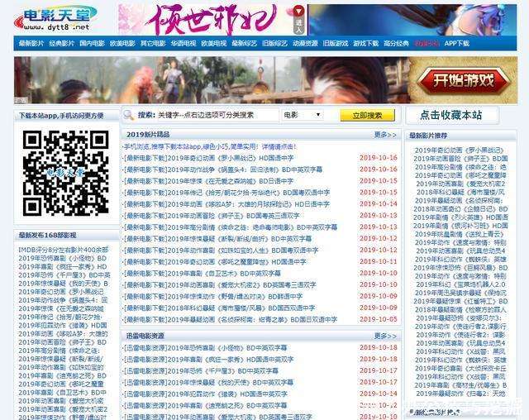Open 高分经典 in the navigation bar

(x=396, y=44)
